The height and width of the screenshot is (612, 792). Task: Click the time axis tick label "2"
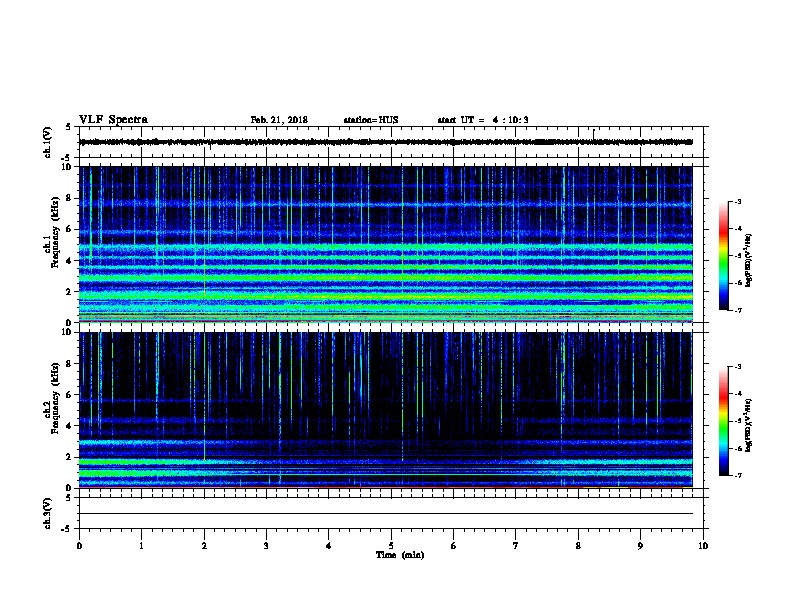(204, 546)
